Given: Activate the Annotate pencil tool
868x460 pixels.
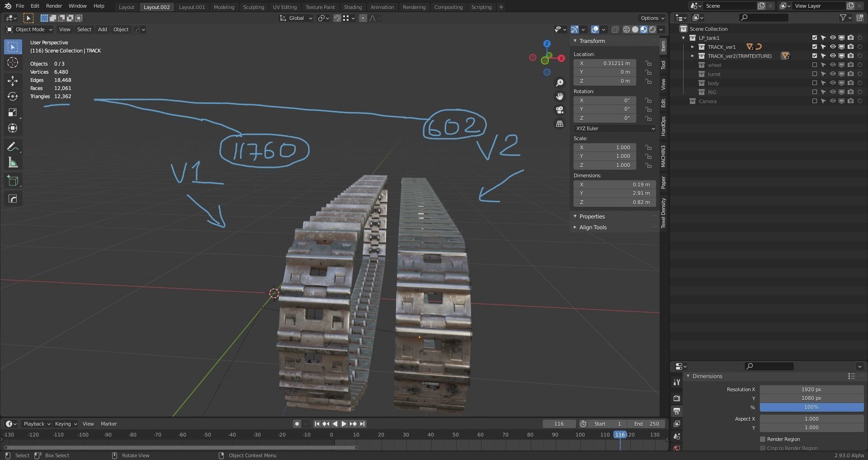Looking at the screenshot, I should pos(13,147).
